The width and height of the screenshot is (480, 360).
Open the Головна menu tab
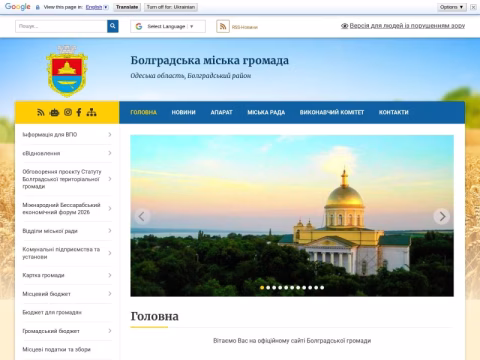tap(143, 112)
